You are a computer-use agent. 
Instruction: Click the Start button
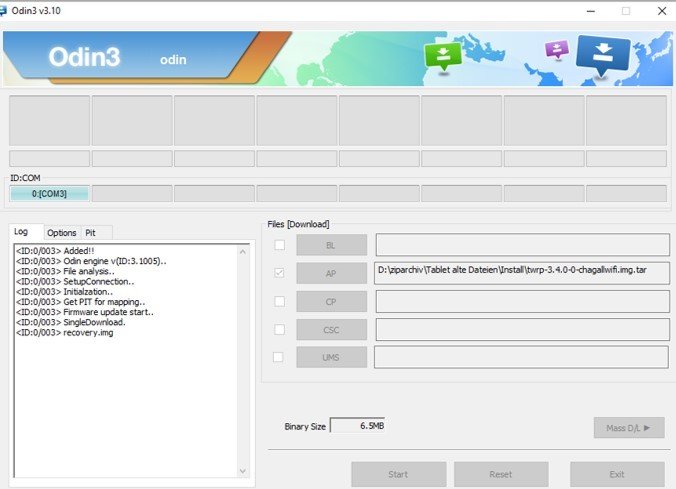pos(398,474)
